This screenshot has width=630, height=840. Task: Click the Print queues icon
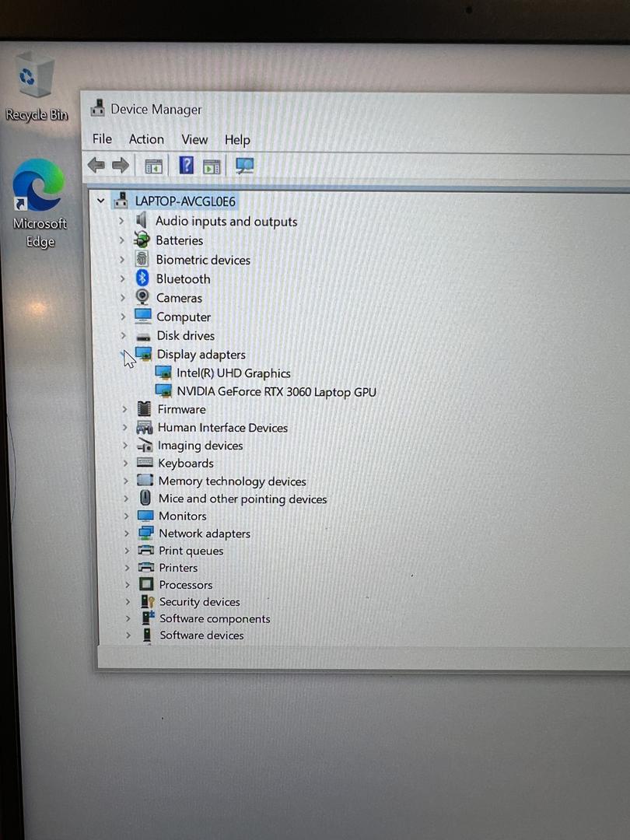click(145, 550)
